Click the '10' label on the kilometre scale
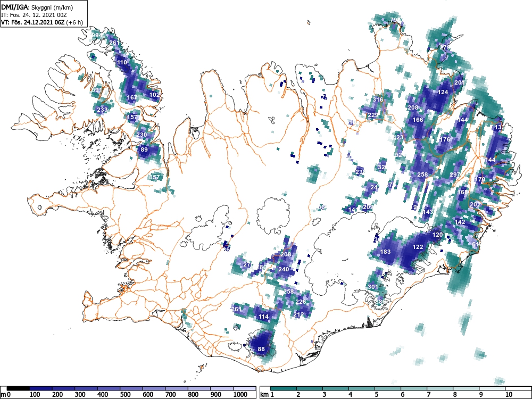 click(508, 395)
